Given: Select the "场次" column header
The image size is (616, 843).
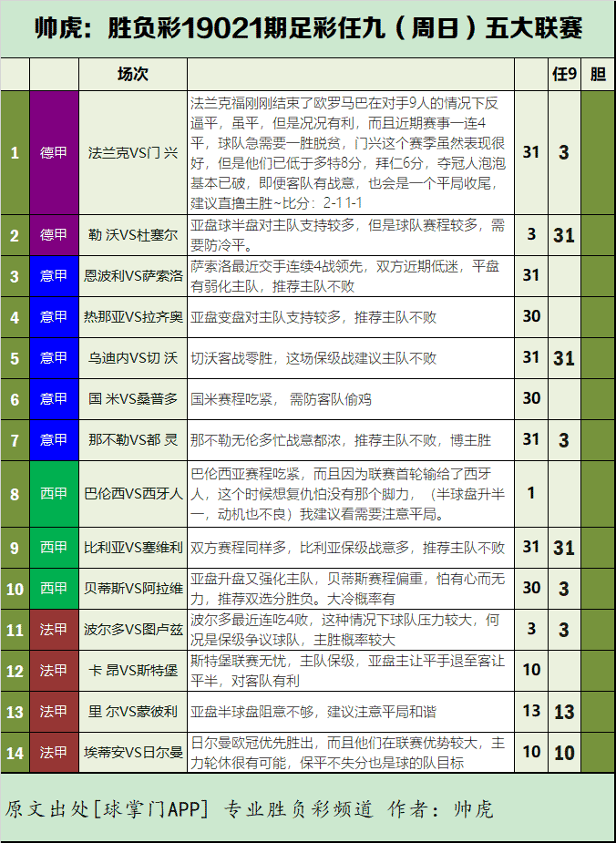Looking at the screenshot, I should tap(133, 74).
